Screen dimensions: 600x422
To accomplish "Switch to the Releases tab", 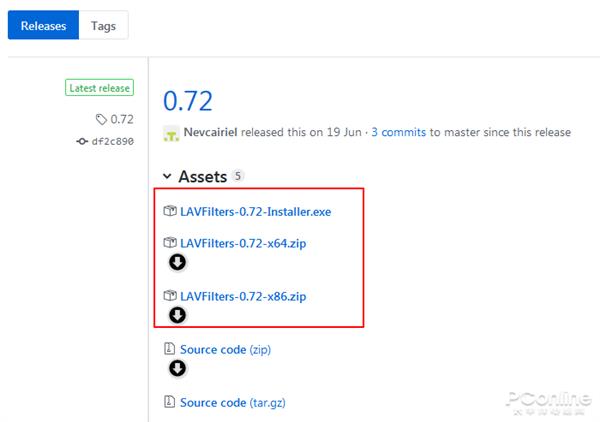I will point(43,25).
